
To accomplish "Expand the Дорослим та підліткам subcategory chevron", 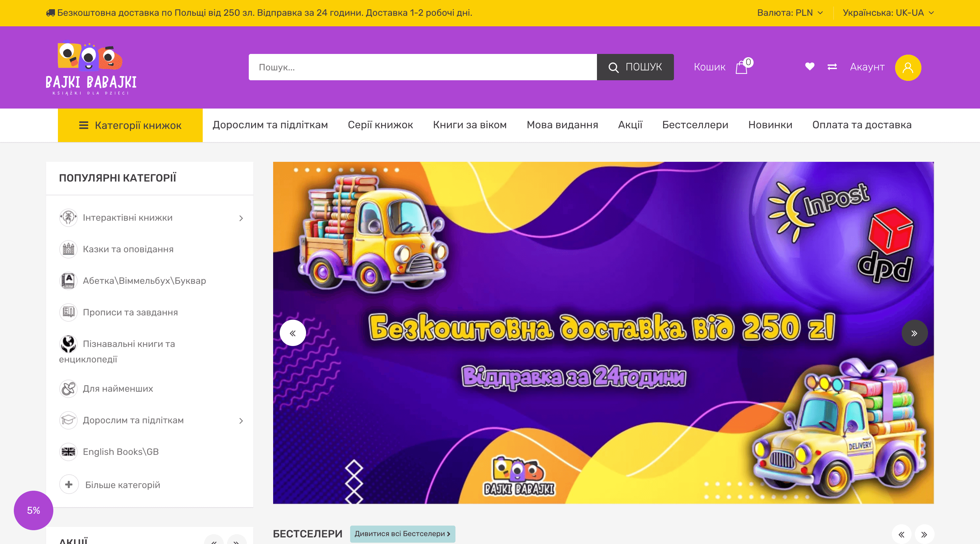I will (x=241, y=420).
